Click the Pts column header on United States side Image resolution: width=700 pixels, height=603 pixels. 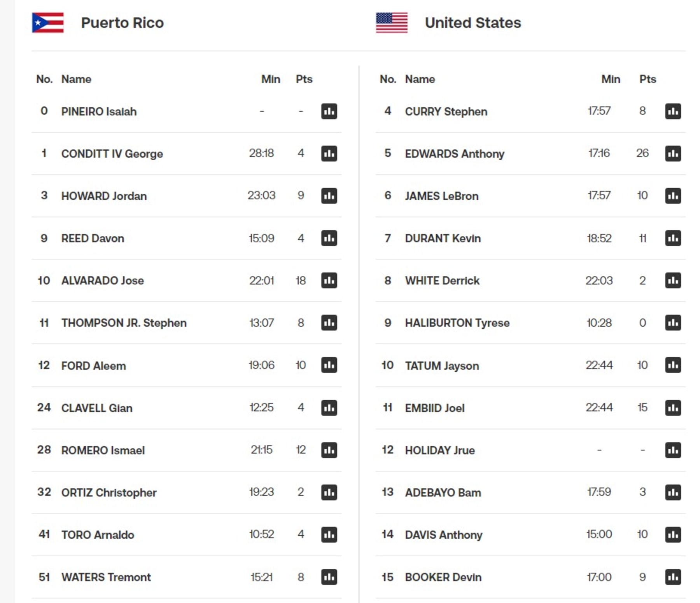coord(647,79)
